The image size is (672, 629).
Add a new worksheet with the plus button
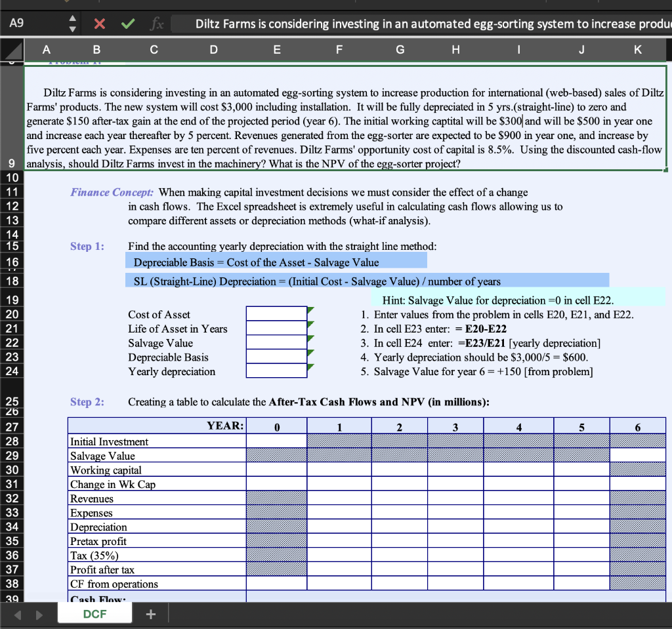(151, 614)
